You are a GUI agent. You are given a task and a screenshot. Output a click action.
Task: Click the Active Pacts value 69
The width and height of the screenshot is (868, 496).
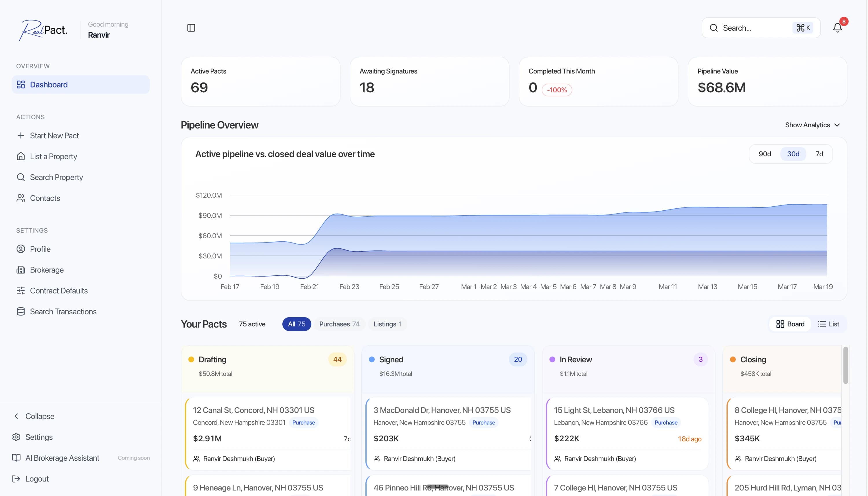199,88
